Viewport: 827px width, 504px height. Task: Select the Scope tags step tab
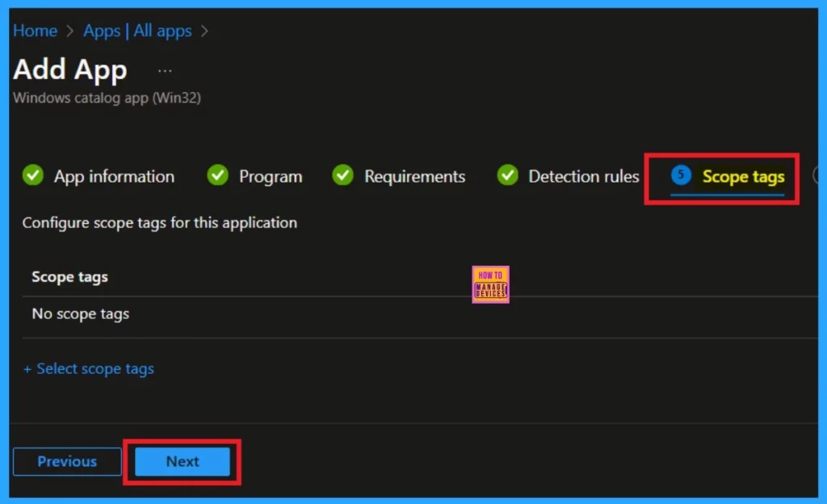(728, 178)
